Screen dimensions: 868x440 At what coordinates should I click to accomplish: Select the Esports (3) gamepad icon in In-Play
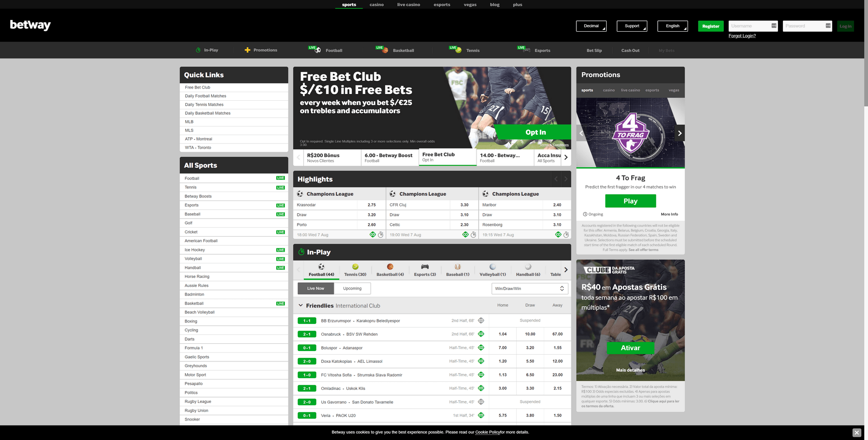click(425, 267)
